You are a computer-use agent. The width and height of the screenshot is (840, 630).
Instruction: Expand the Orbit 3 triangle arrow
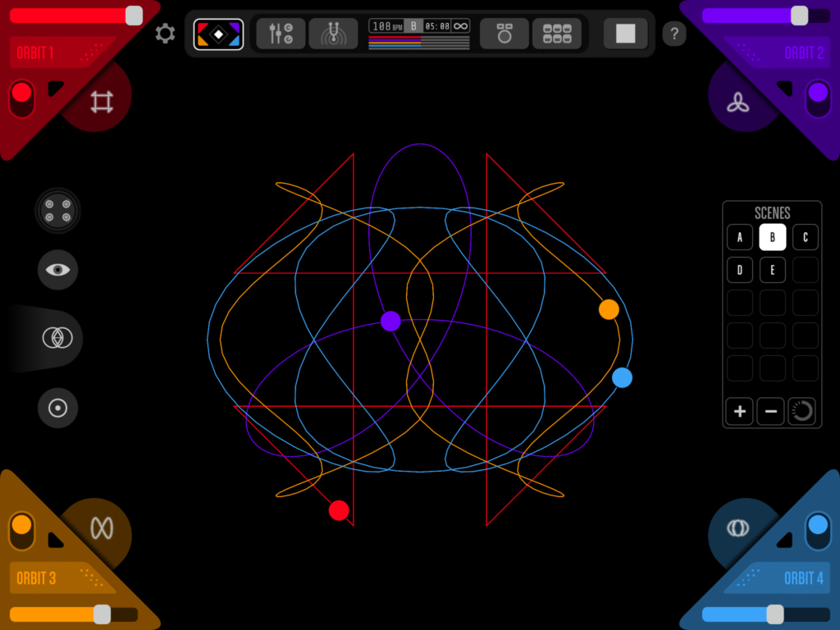[54, 539]
